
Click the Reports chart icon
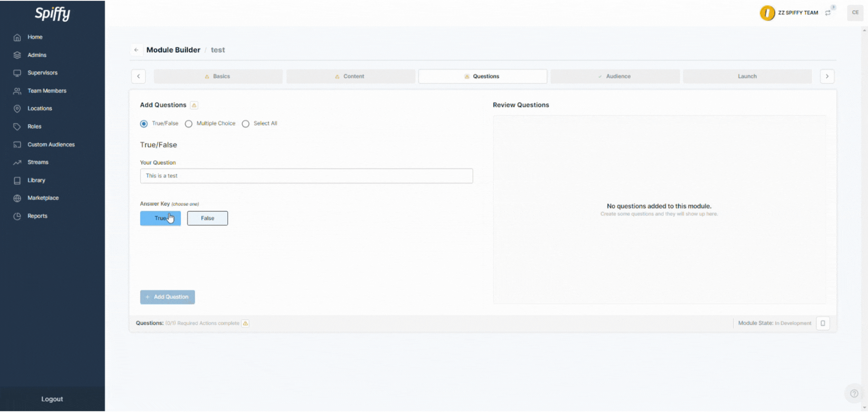pos(17,216)
